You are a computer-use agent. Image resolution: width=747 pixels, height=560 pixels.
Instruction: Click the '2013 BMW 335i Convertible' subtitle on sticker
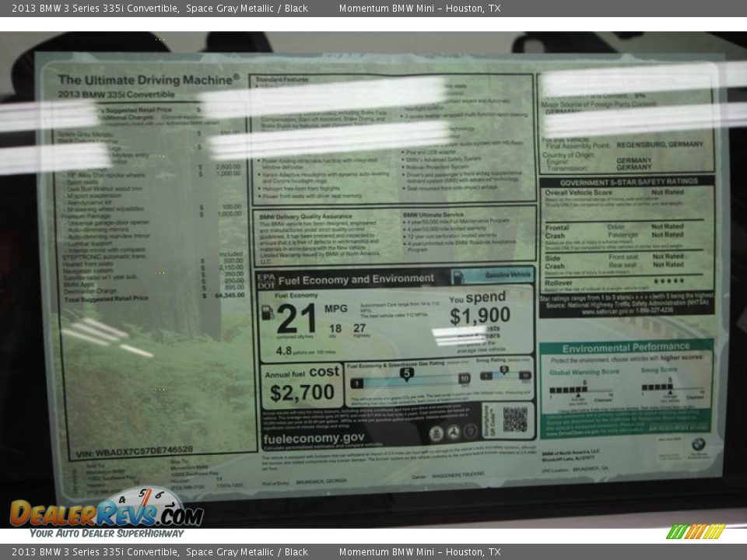[116, 94]
